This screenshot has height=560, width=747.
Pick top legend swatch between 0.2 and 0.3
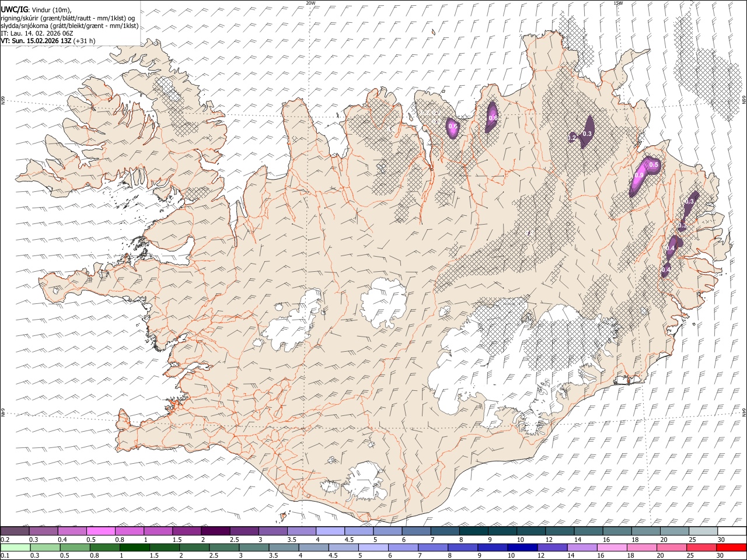coord(15,531)
